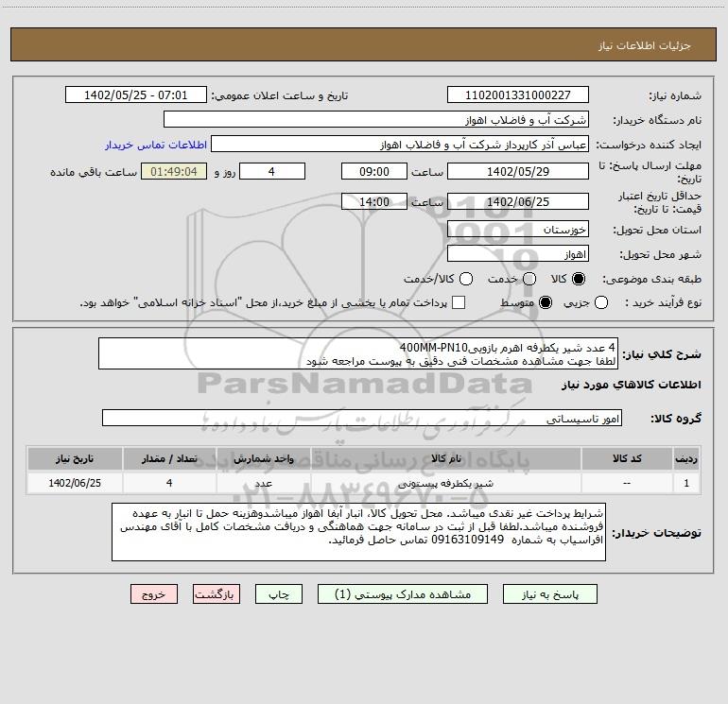This screenshot has height=704, width=728.
Task: Click column header واحد شمارش
Action: (263, 459)
